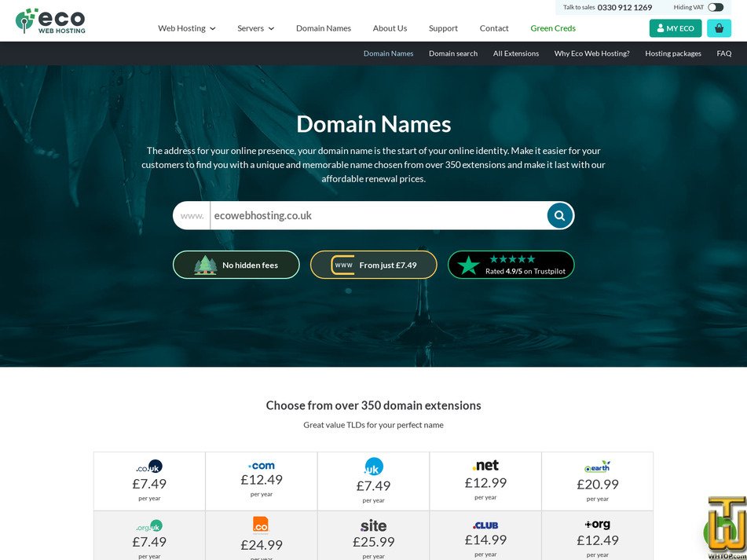The image size is (747, 560).
Task: Open the Hosting packages tab
Action: [673, 53]
